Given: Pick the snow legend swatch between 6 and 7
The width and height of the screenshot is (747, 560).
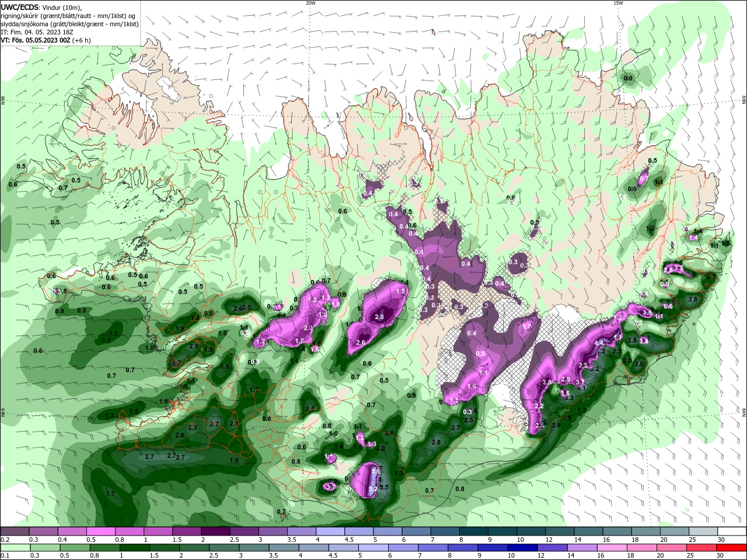Looking at the screenshot, I should [416, 531].
